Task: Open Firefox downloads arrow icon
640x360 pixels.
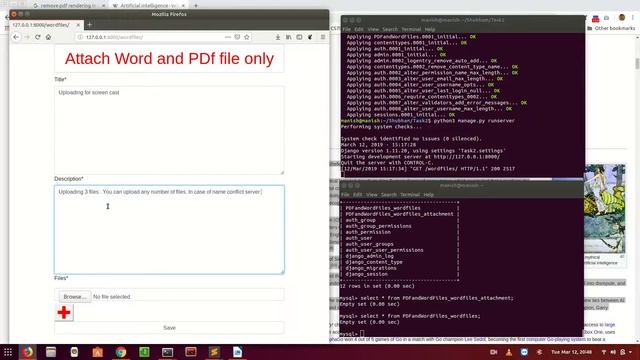Action: click(278, 37)
